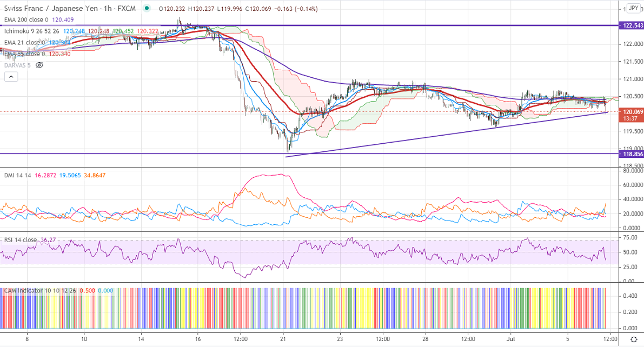Click the time axis label 21

[283, 339]
